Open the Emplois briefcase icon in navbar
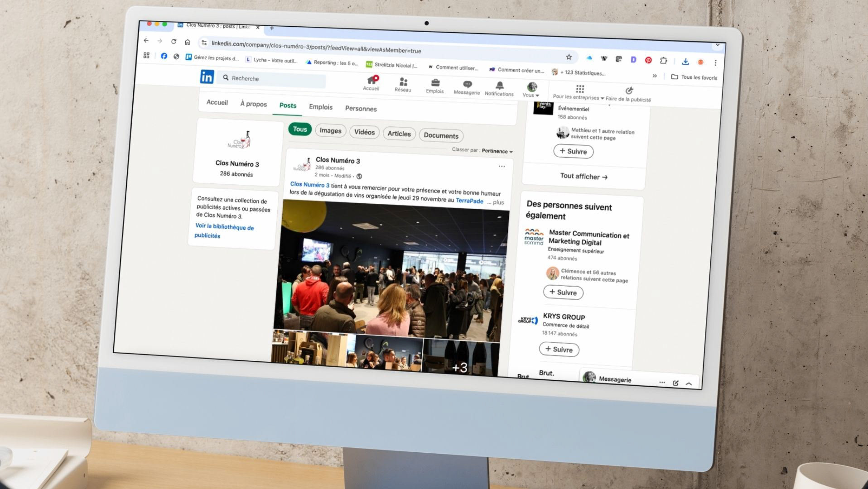This screenshot has height=489, width=868. (435, 83)
